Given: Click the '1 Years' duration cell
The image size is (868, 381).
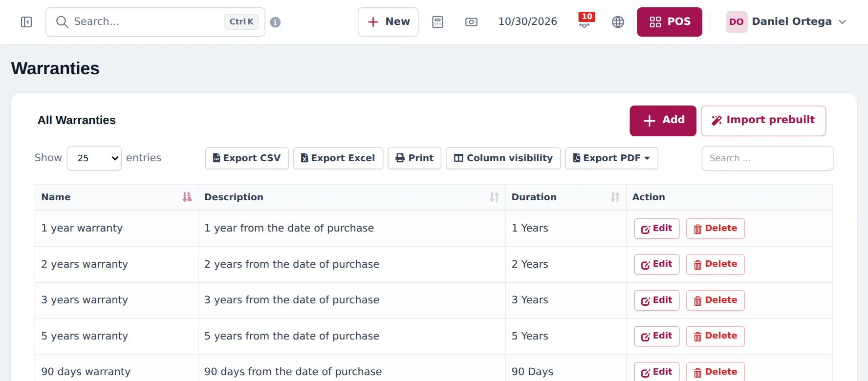Looking at the screenshot, I should coord(565,228).
